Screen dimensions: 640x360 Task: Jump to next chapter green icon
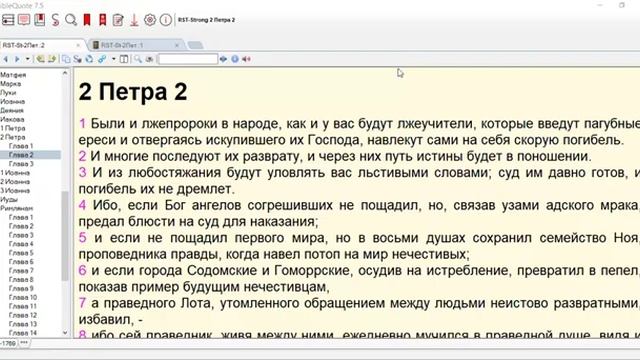[52, 59]
